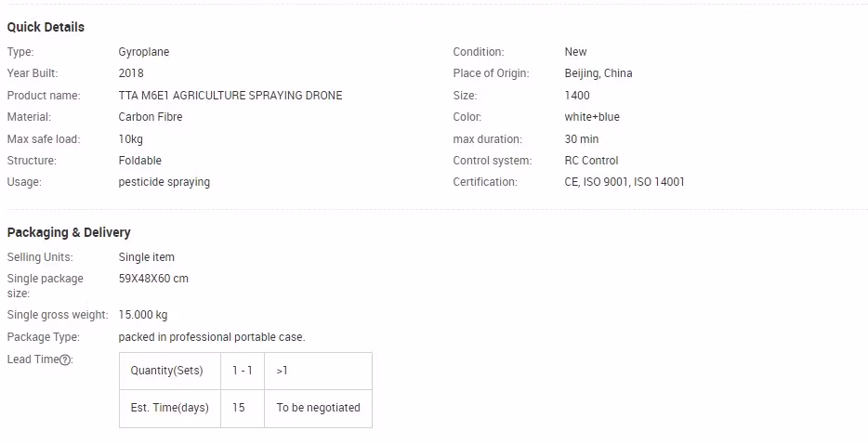The image size is (868, 444).
Task: Click the CE, ISO 9001 certification value
Action: [625, 182]
